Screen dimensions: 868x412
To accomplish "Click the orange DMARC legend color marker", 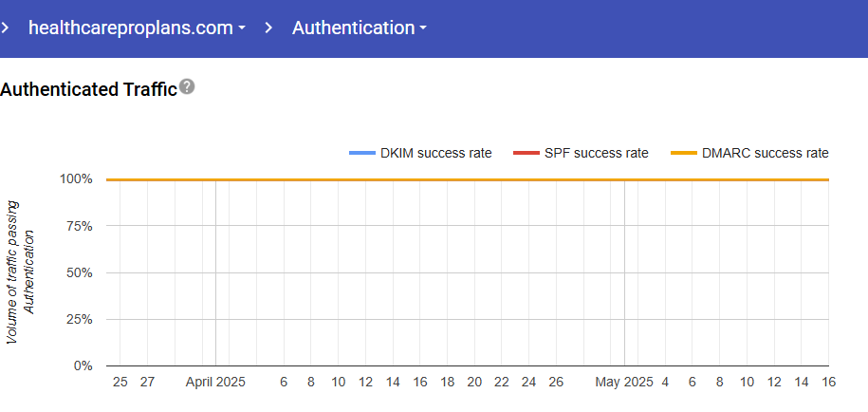I will [x=683, y=153].
